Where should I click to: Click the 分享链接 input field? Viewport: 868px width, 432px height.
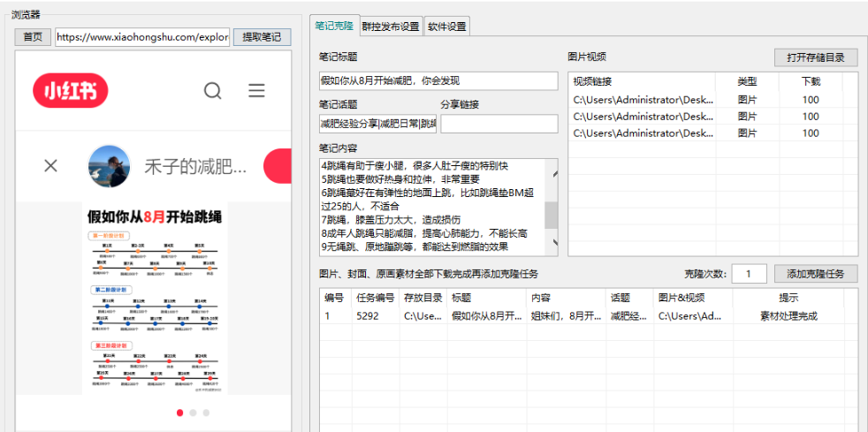(499, 125)
